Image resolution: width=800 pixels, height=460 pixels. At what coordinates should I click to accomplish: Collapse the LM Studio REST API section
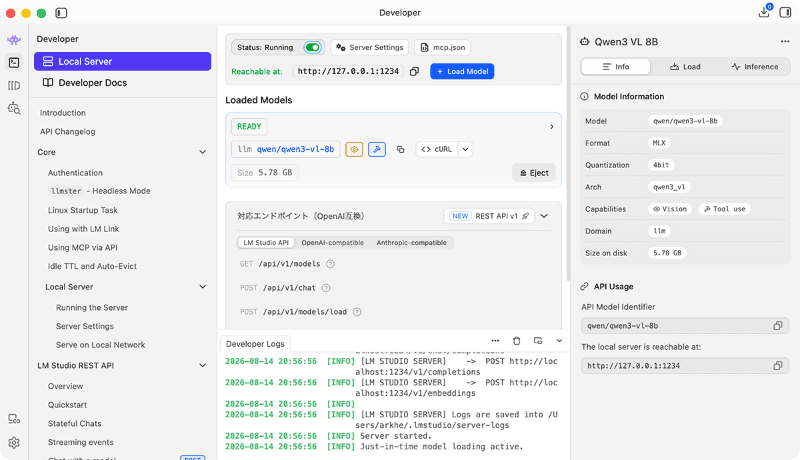pos(203,365)
